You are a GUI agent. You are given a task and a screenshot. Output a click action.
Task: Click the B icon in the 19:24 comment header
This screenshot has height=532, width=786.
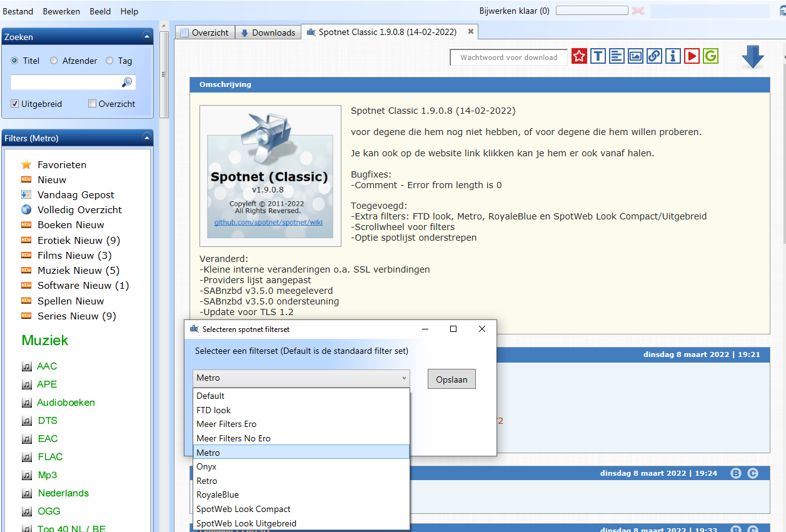(x=736, y=473)
